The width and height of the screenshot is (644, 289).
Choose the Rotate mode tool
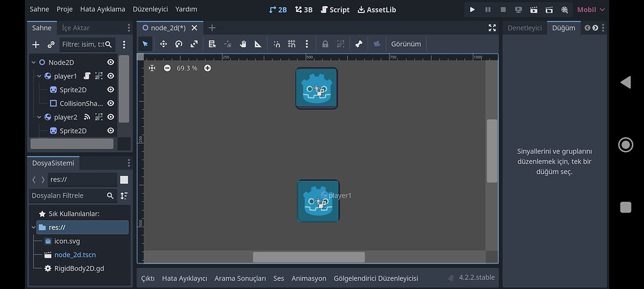[x=179, y=44]
